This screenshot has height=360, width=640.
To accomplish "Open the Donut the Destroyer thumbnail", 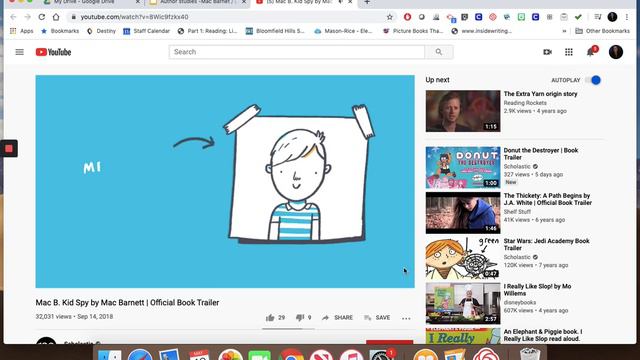I will 463,167.
